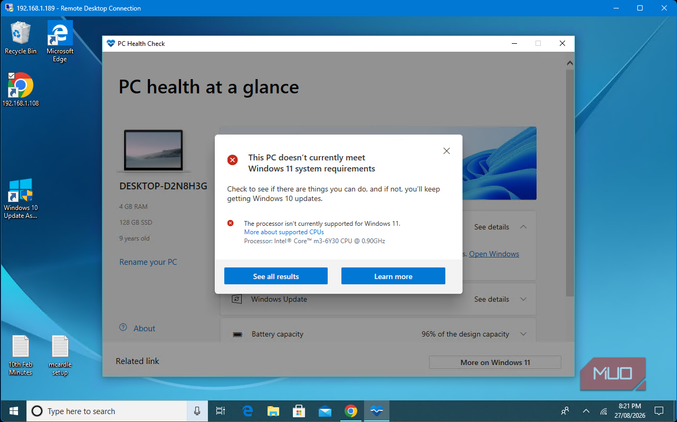This screenshot has width=677, height=422.
Task: Open the Recycle Bin desktop icon
Action: (x=20, y=38)
